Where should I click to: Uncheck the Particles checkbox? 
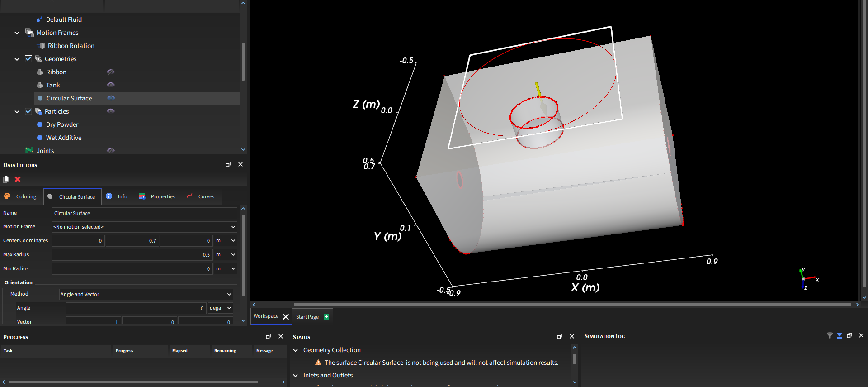point(28,111)
